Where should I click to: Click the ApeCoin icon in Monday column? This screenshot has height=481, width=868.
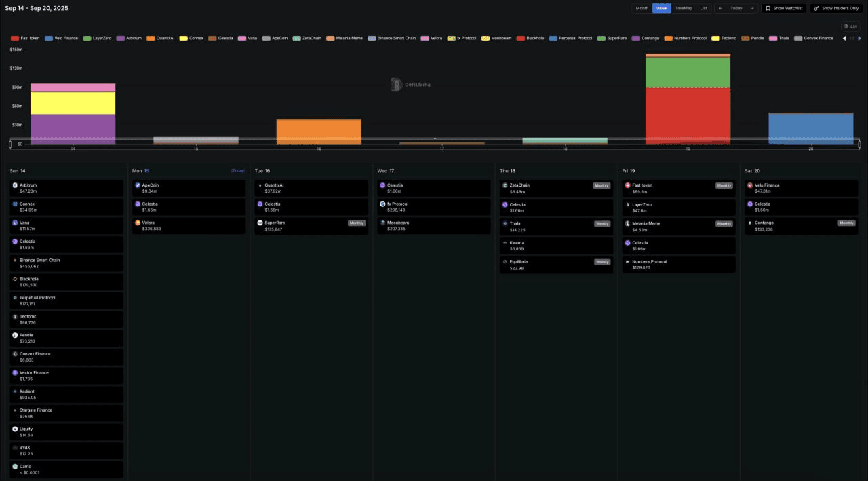pos(138,185)
